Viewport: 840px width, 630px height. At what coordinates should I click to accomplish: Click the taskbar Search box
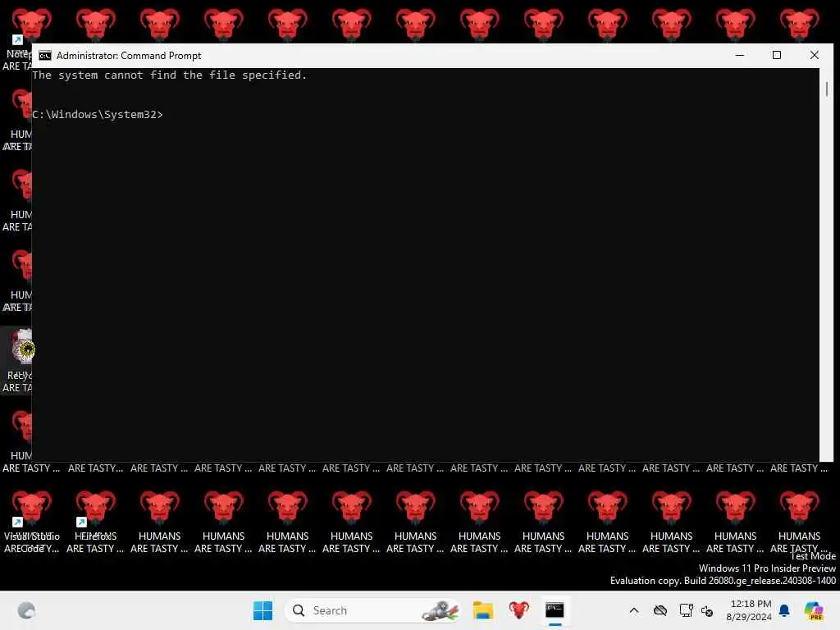click(373, 610)
